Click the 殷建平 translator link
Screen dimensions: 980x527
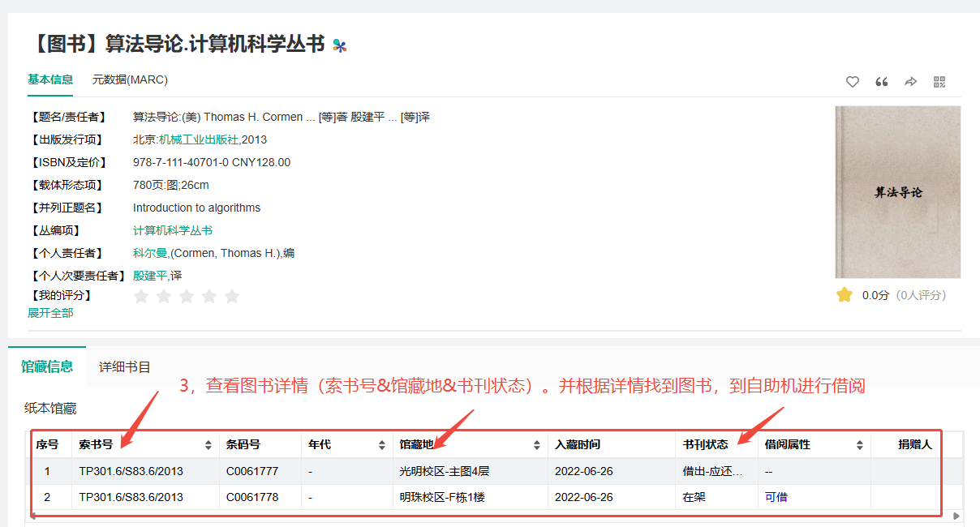(150, 276)
